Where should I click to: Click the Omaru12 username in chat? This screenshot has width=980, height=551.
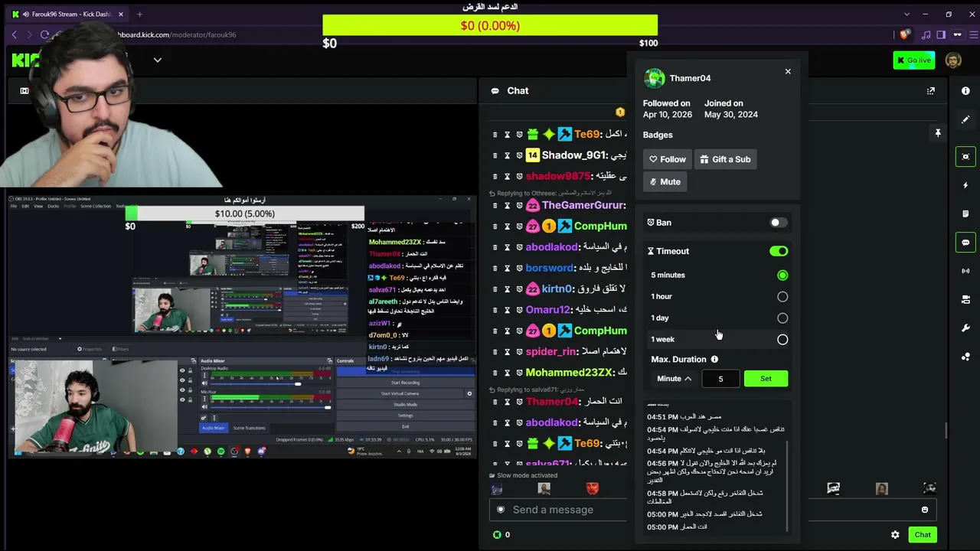pyautogui.click(x=548, y=310)
